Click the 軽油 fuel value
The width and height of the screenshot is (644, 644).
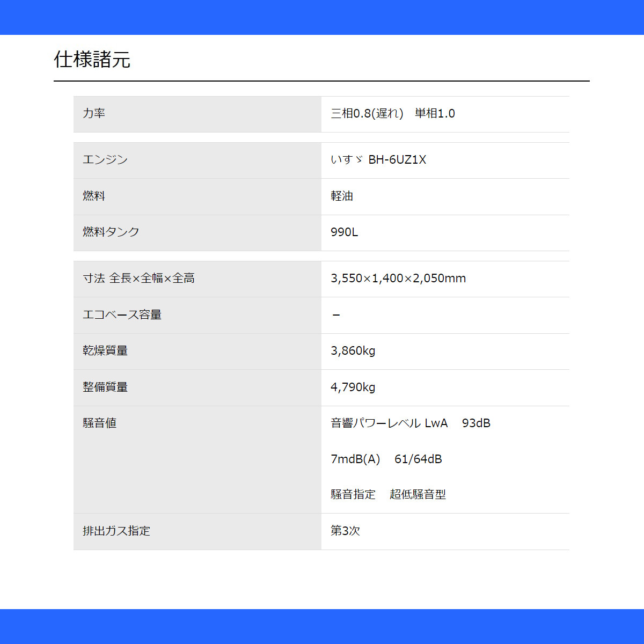tap(342, 196)
